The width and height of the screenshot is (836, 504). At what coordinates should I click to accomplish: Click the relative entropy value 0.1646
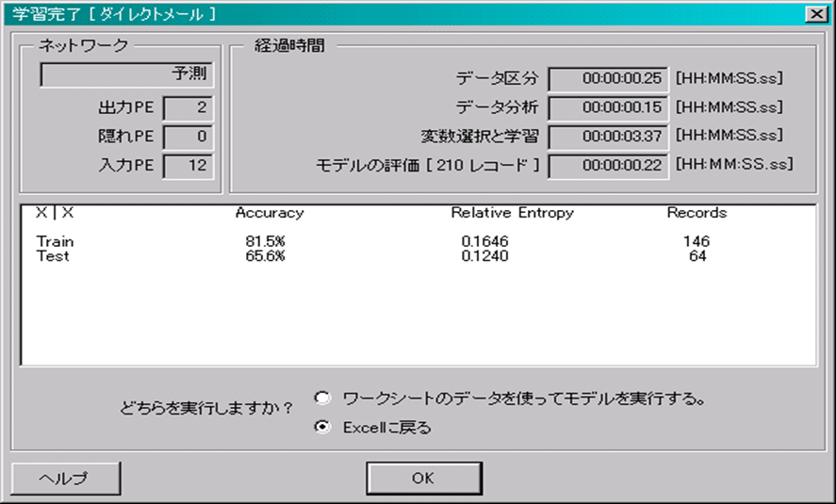[x=484, y=241]
